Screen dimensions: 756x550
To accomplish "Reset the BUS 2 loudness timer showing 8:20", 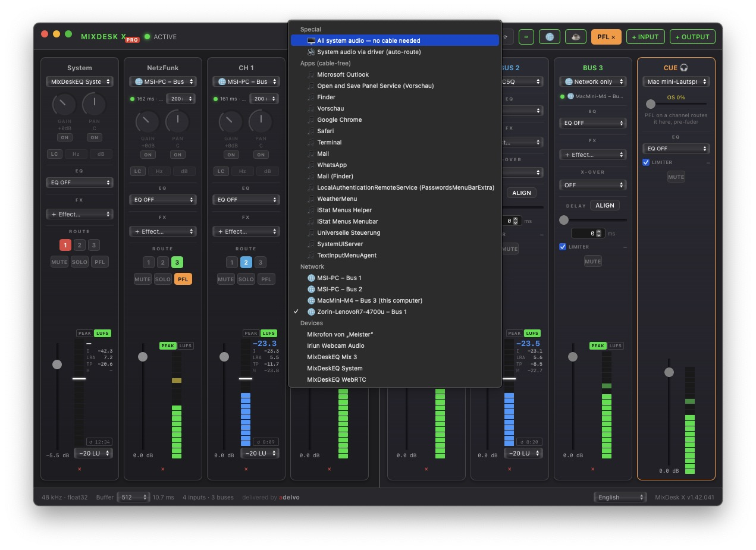I will [x=529, y=442].
